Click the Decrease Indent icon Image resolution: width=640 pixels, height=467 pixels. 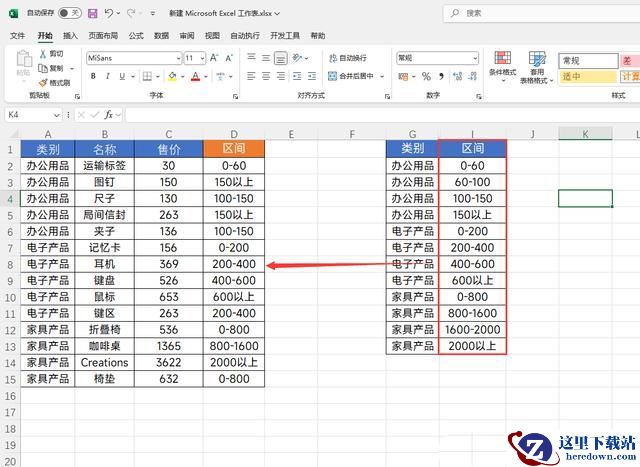297,76
